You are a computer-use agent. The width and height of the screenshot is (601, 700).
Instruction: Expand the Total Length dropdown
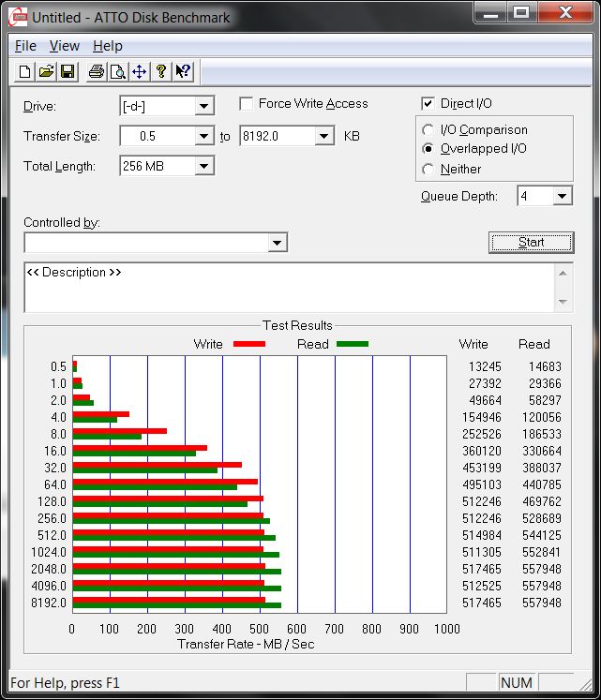click(204, 166)
